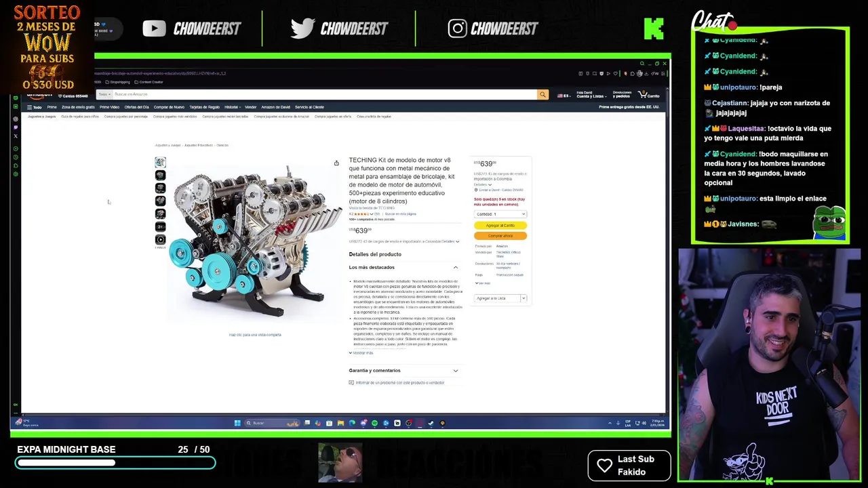Click the Windows taskbar 'Buscar' search box
Viewport: 868px width, 488px height.
click(x=271, y=423)
